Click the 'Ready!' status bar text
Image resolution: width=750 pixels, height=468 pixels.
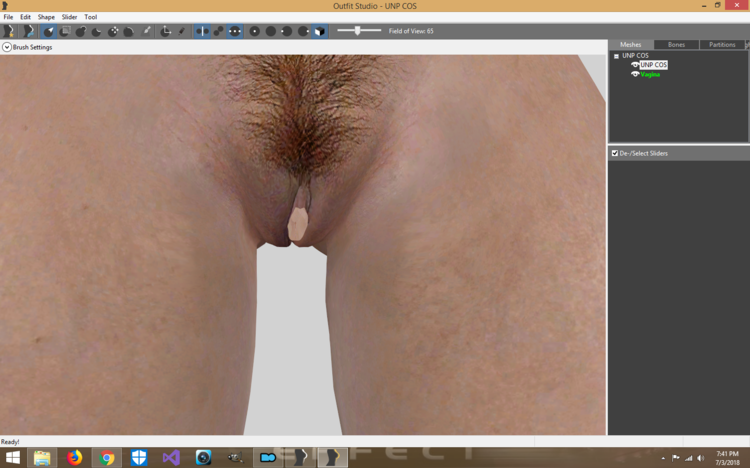pyautogui.click(x=10, y=442)
